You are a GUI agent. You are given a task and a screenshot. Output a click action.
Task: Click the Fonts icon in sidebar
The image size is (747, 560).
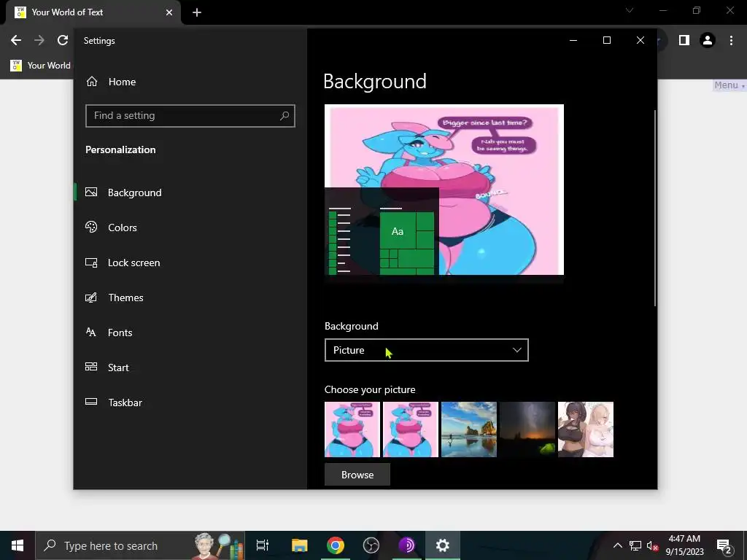point(91,332)
